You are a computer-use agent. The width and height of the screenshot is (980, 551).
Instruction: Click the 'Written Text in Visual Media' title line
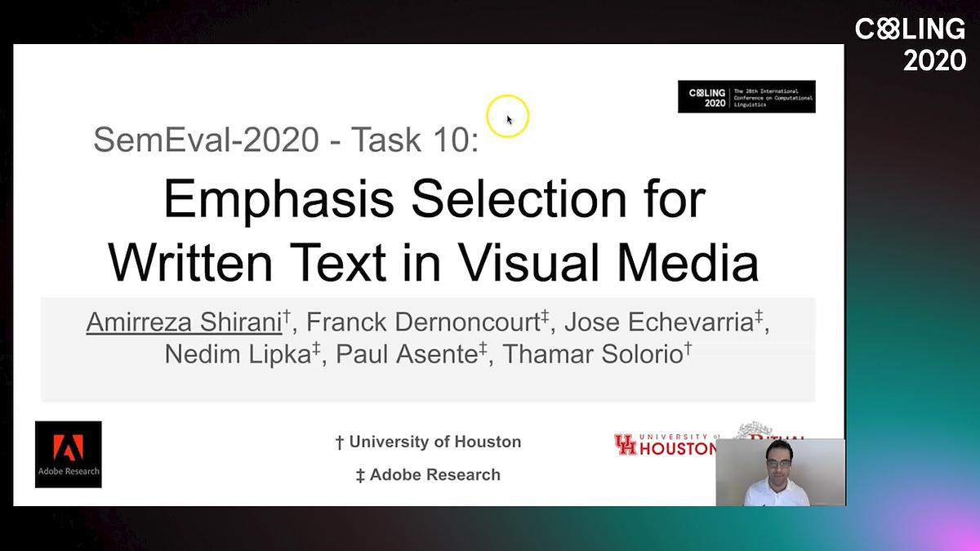coord(434,261)
